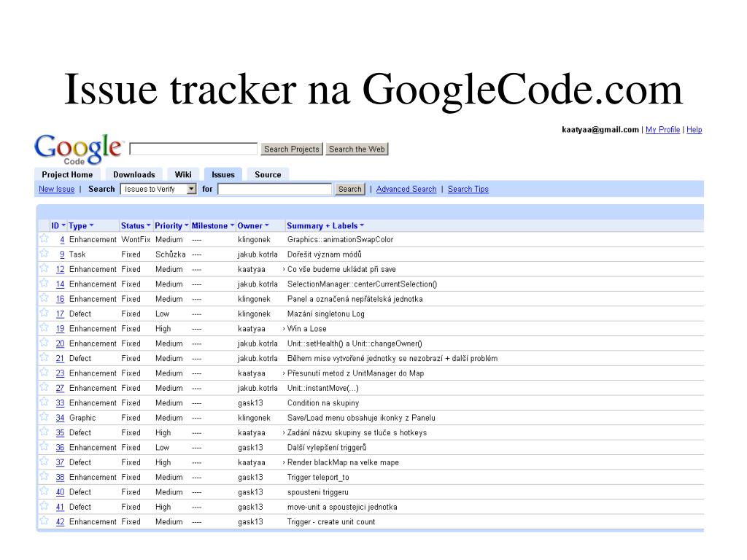Click 'Schůzka' priority in issue 9 row
This screenshot has height=560, width=747.
pos(171,254)
